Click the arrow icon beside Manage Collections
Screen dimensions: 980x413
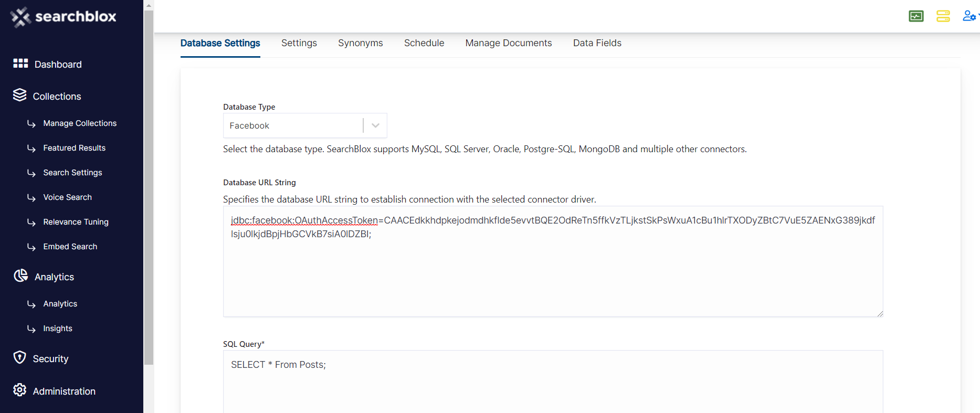(31, 124)
